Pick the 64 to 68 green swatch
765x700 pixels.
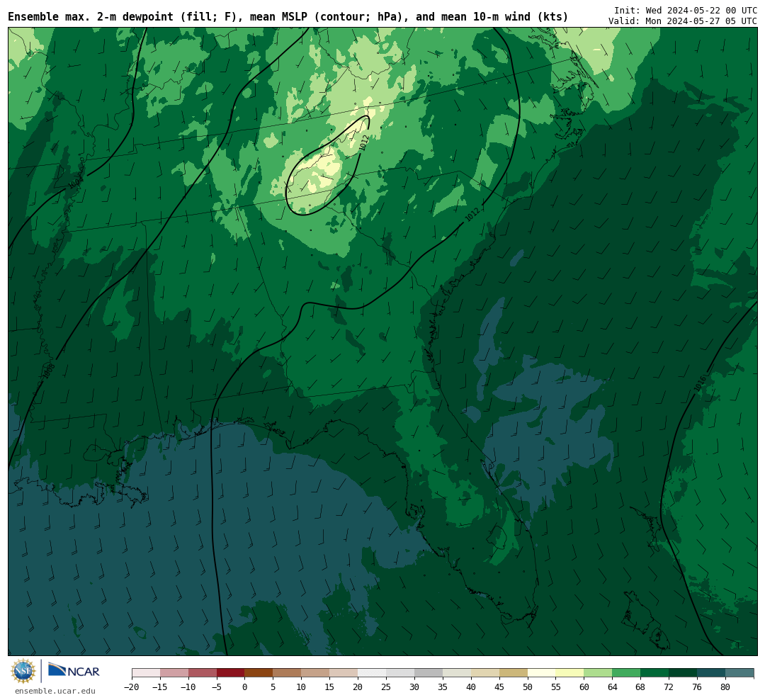coord(626,673)
